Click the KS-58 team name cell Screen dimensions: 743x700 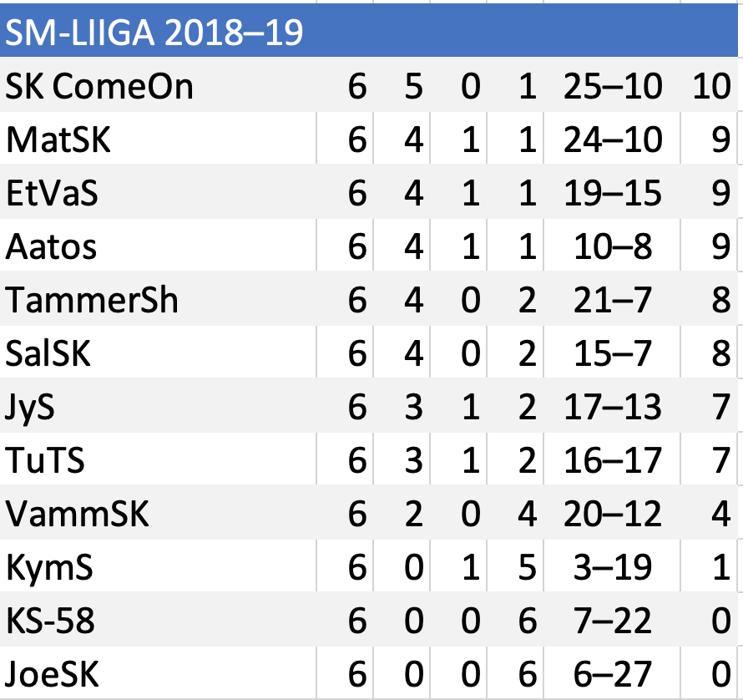[x=50, y=621]
